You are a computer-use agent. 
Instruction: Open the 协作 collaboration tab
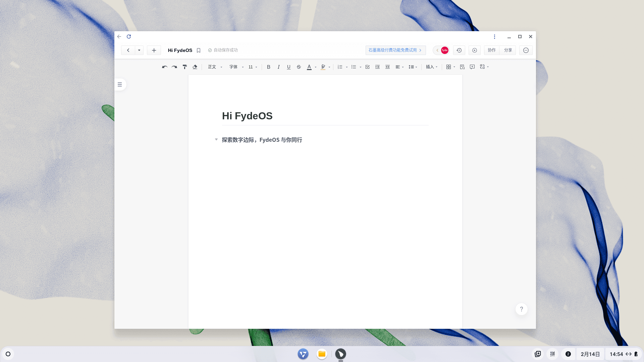[491, 50]
